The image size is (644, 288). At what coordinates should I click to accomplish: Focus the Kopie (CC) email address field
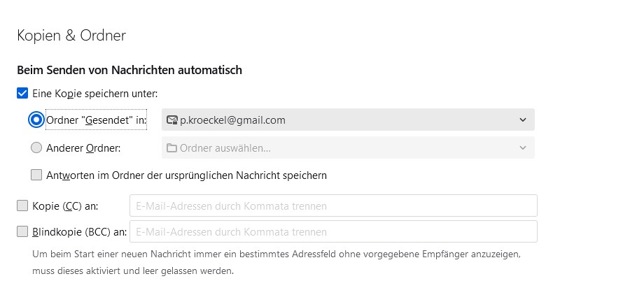(333, 206)
